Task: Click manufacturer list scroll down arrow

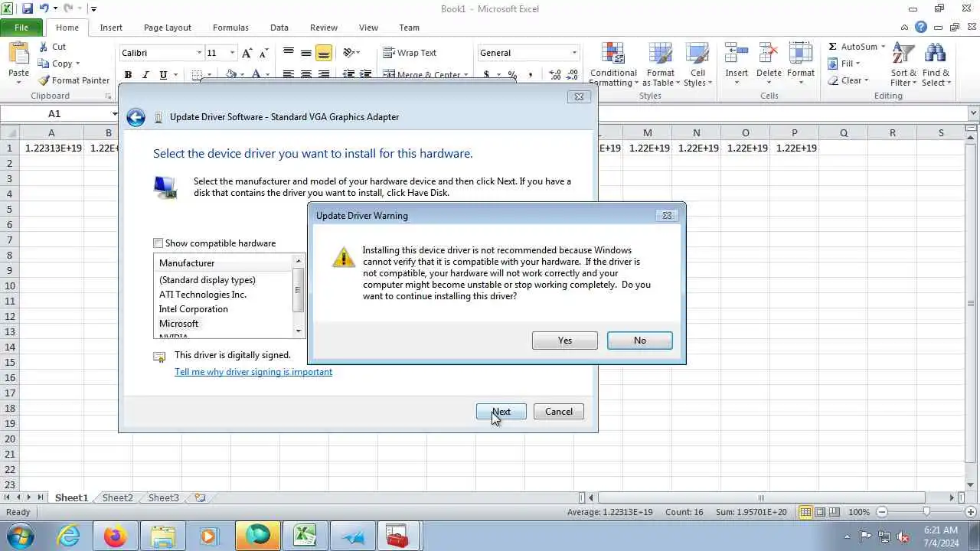Action: point(299,331)
